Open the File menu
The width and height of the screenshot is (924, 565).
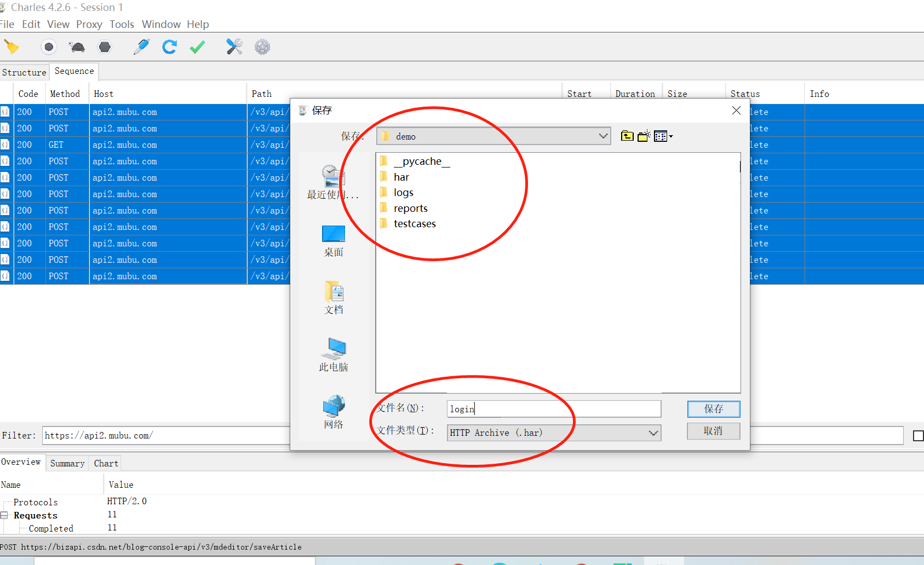7,24
